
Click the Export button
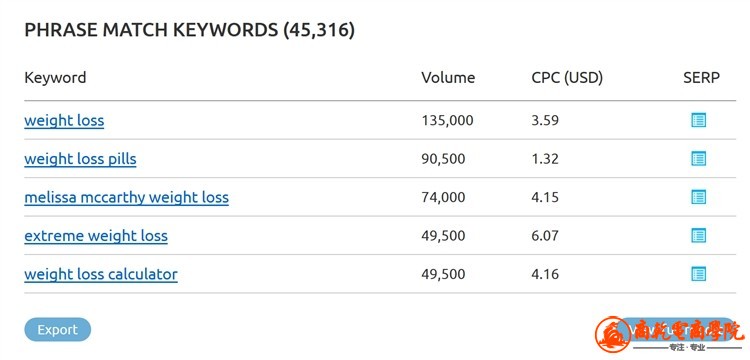pos(57,330)
